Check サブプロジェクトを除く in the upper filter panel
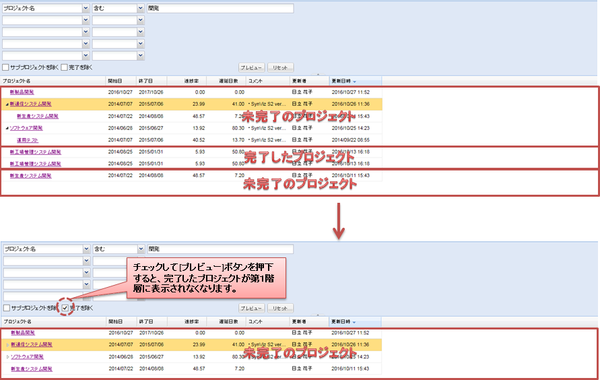Viewport: 600px width, 380px height. 5,67
